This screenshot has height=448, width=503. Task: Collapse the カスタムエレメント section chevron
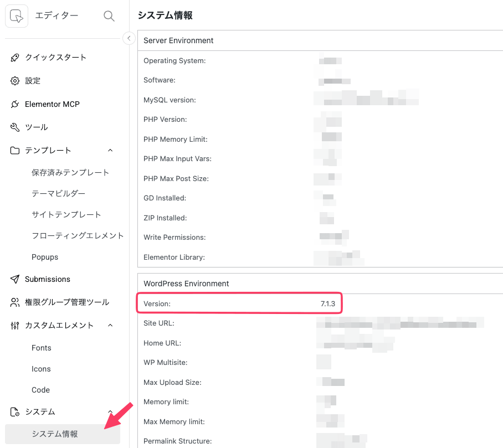[110, 326]
